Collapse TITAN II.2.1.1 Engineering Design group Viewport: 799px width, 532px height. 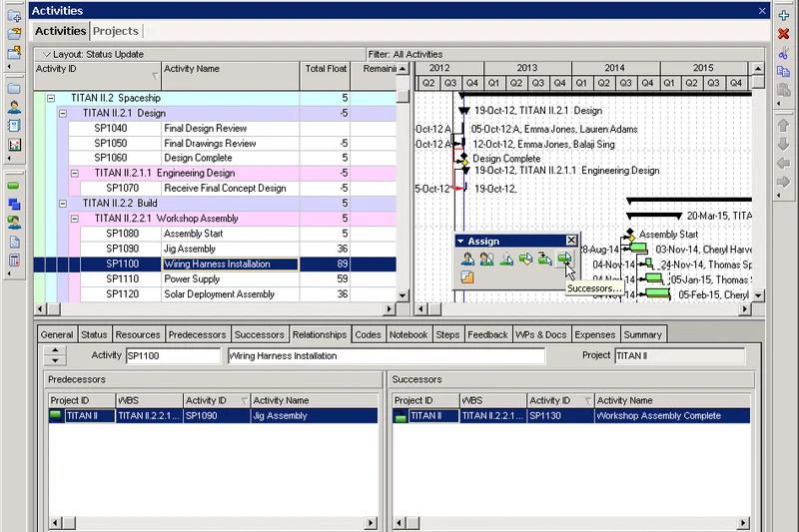point(74,173)
